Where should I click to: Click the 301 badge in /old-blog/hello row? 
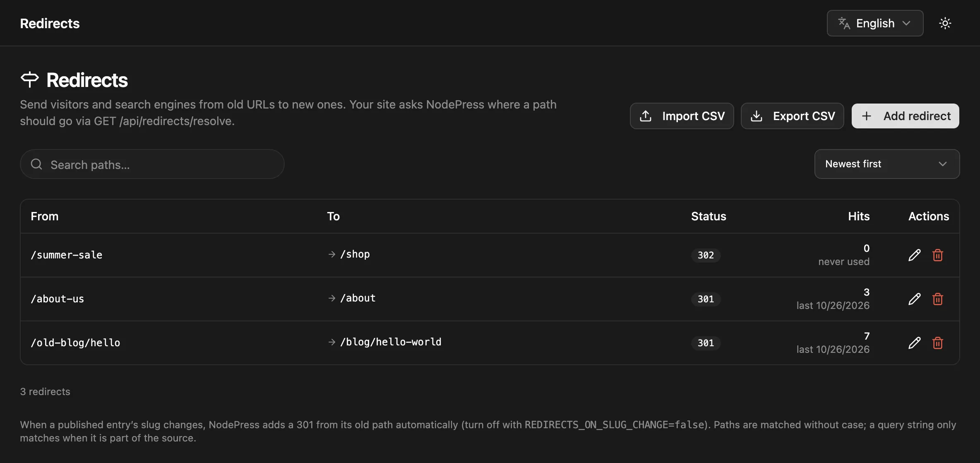click(706, 343)
